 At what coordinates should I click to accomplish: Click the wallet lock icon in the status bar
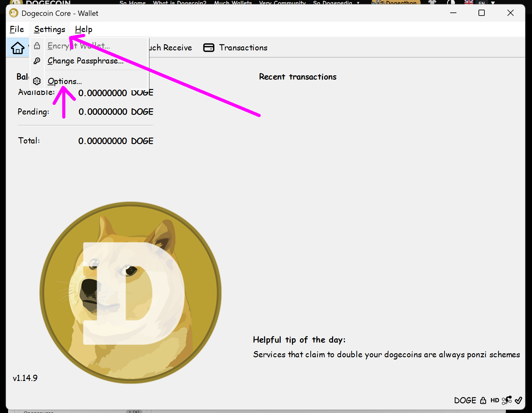pyautogui.click(x=483, y=400)
